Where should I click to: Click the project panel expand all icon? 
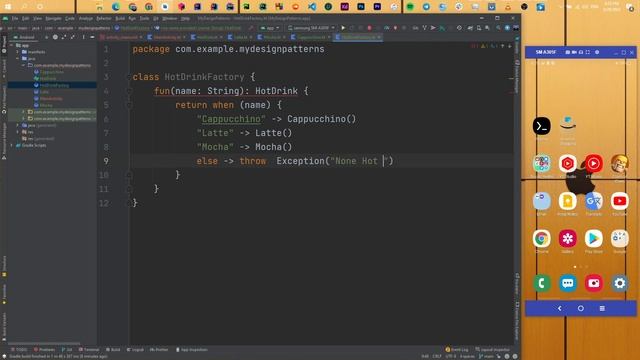[64, 37]
